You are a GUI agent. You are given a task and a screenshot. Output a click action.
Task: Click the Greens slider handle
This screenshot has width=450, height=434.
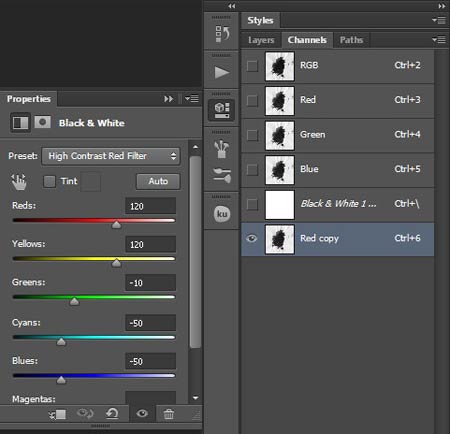(74, 301)
